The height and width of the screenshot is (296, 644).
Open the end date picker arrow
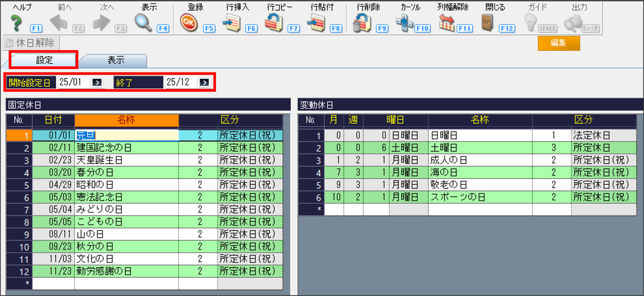pyautogui.click(x=204, y=83)
